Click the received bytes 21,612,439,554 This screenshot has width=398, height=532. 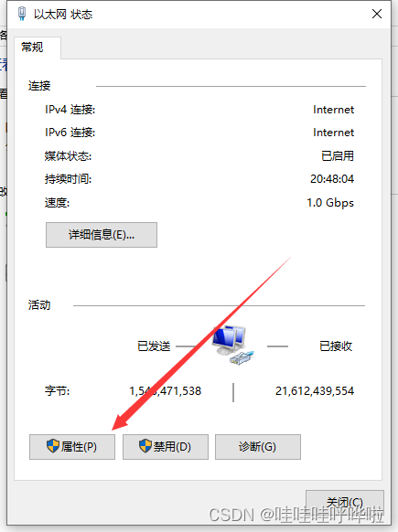coord(315,391)
